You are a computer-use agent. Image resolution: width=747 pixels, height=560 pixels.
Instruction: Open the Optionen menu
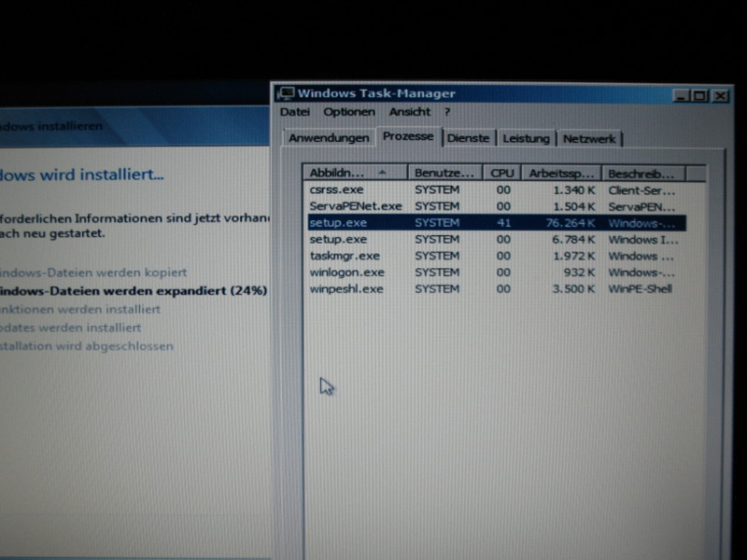coord(349,112)
